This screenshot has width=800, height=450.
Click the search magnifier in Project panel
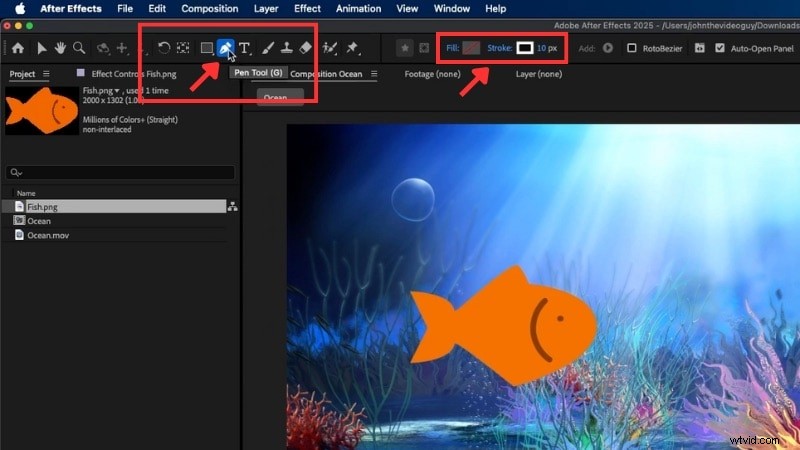pos(16,173)
